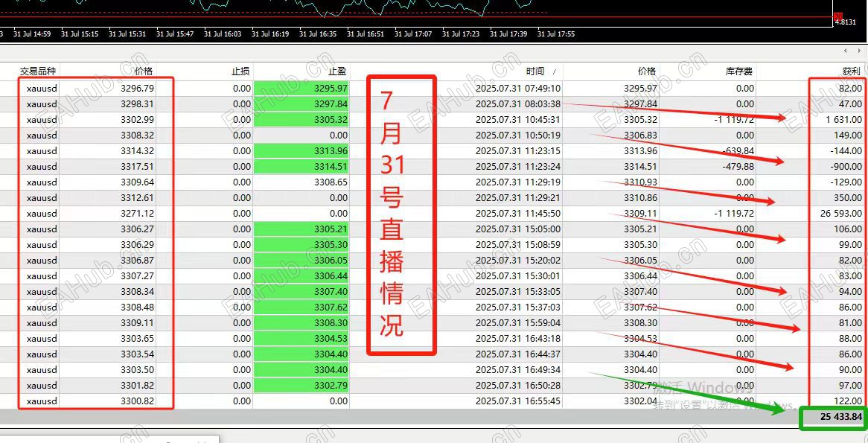Sort trades by the 获利 profit column
868x443 pixels.
pyautogui.click(x=853, y=71)
